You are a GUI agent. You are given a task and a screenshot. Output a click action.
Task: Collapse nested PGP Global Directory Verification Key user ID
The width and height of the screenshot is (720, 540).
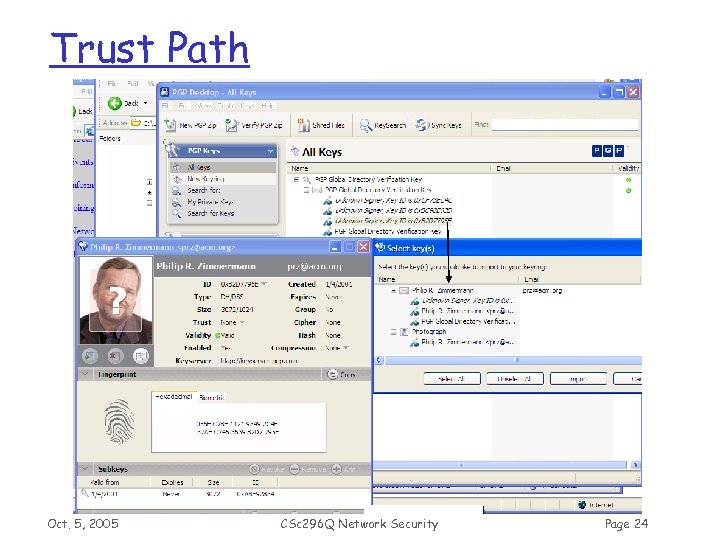point(306,190)
